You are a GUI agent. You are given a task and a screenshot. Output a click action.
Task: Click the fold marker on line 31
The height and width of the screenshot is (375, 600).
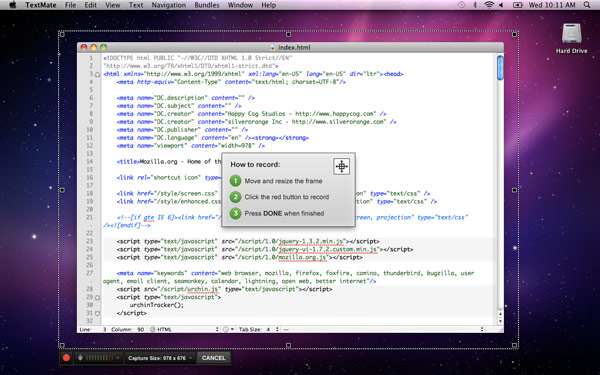pos(97,313)
